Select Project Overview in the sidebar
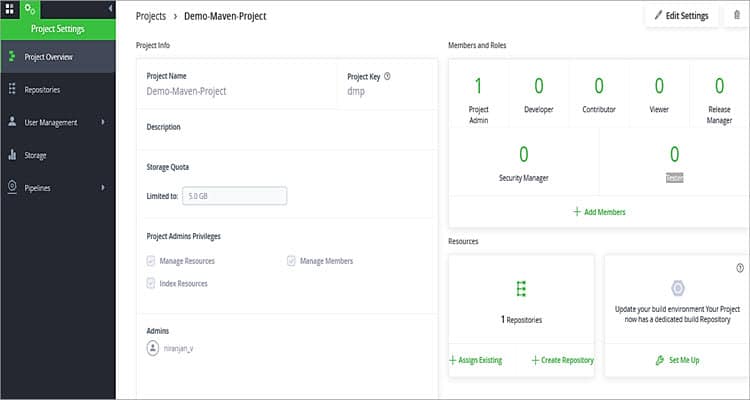The width and height of the screenshot is (750, 400). click(49, 57)
